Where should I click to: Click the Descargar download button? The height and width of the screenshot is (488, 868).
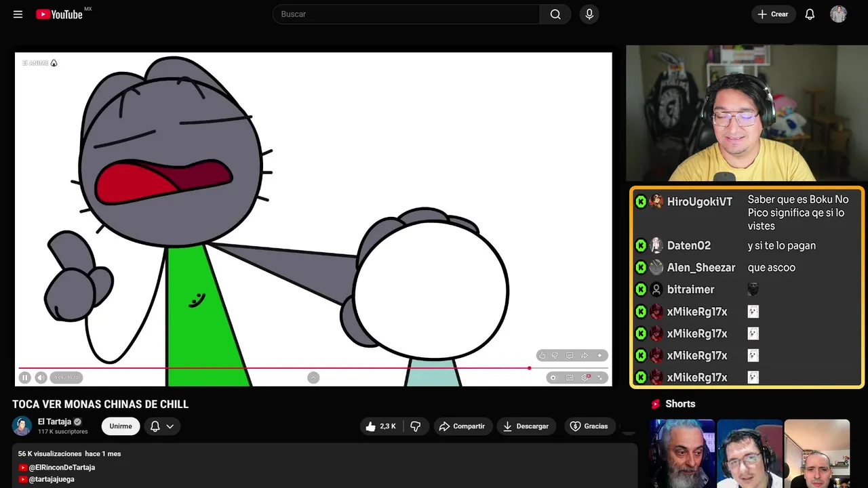tap(526, 426)
